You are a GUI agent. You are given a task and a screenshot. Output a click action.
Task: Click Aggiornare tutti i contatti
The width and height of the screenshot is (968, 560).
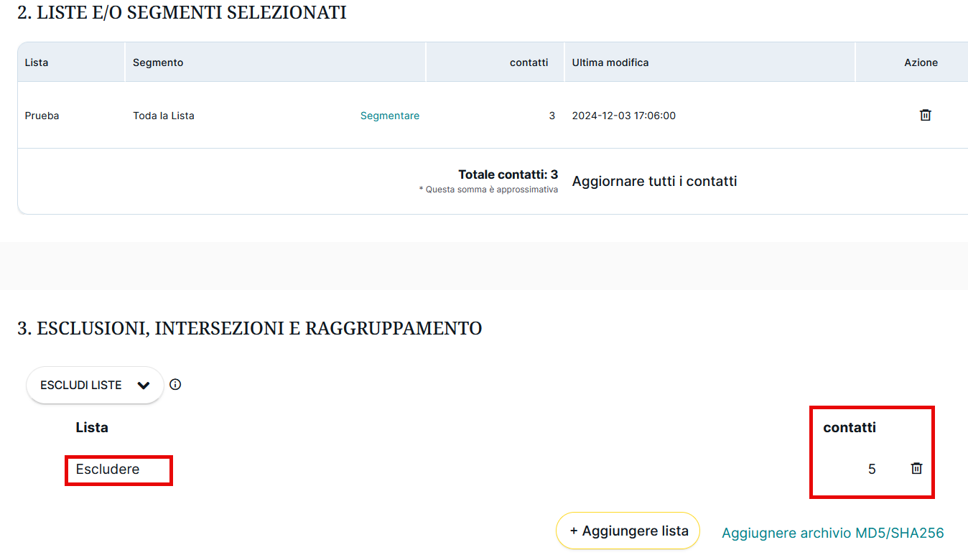pyautogui.click(x=654, y=182)
